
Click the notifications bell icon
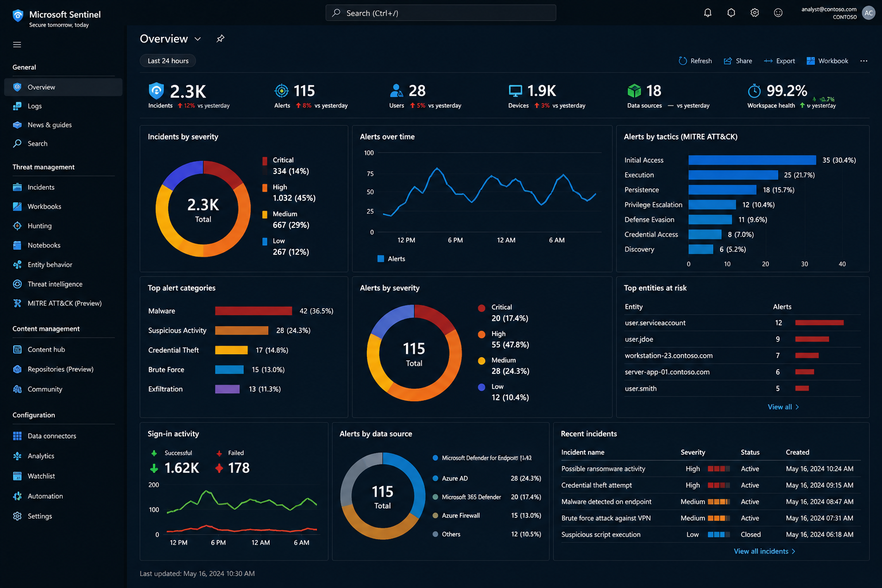click(707, 13)
